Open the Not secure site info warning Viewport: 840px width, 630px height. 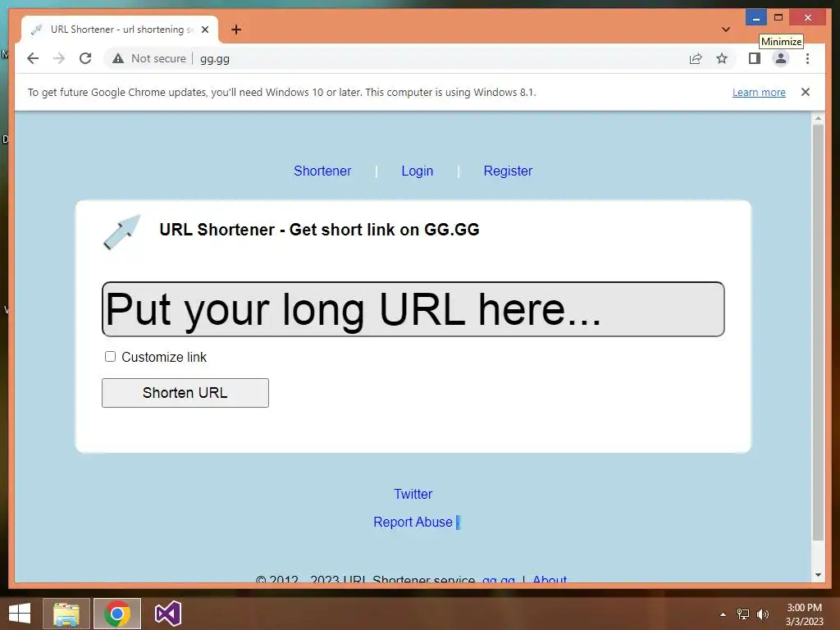149,58
